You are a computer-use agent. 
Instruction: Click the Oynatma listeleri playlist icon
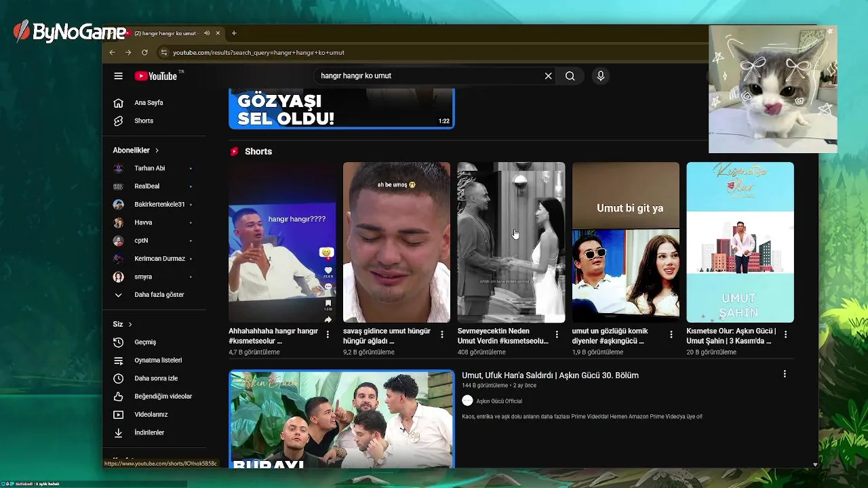[x=118, y=361]
